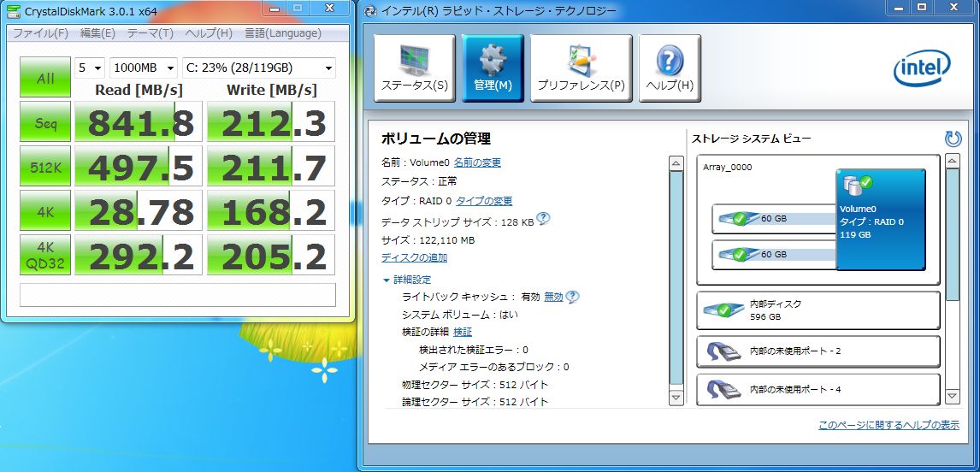Click the ディスクの追加 add disk link
The image size is (980, 472).
415,257
